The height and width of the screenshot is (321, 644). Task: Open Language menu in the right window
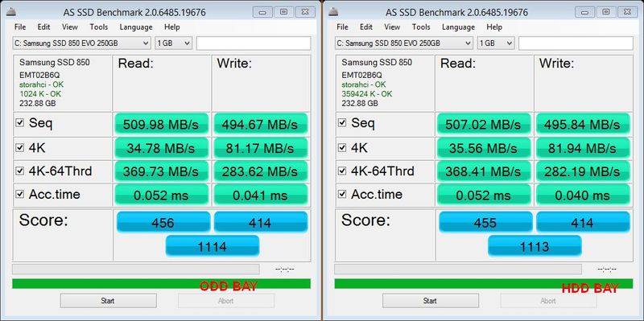point(458,27)
